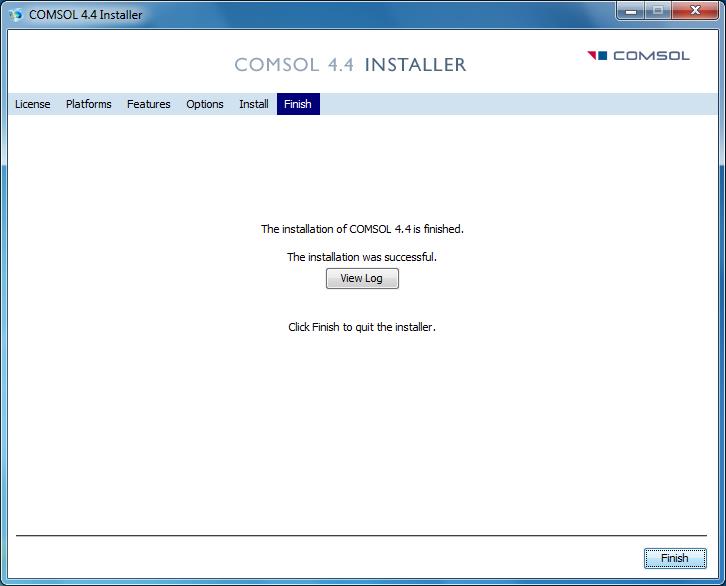The width and height of the screenshot is (726, 586).
Task: Maximize the installer window
Action: pyautogui.click(x=657, y=12)
